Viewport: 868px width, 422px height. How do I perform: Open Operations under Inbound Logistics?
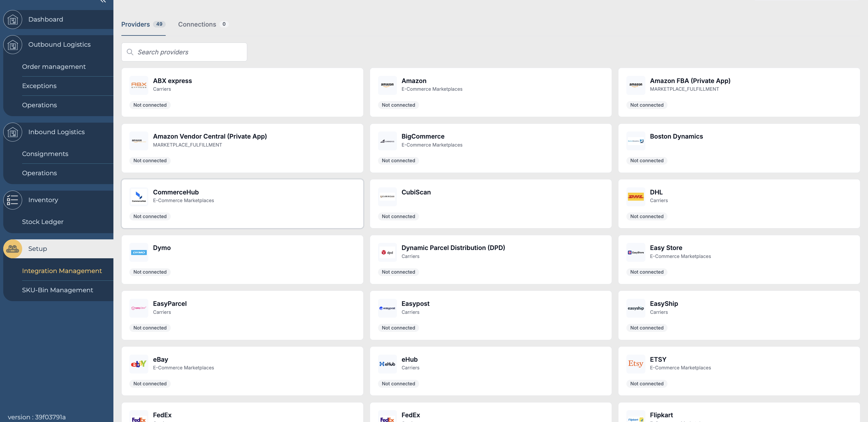pos(39,173)
